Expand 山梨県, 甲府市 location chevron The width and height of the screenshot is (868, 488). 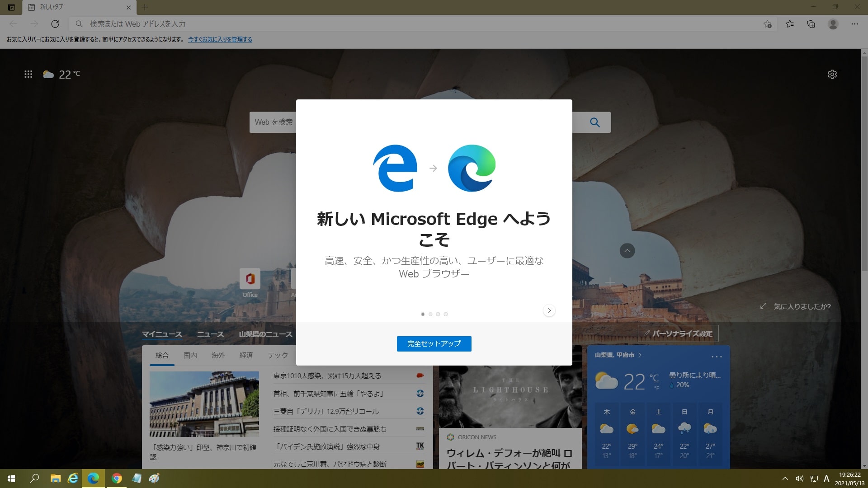640,355
